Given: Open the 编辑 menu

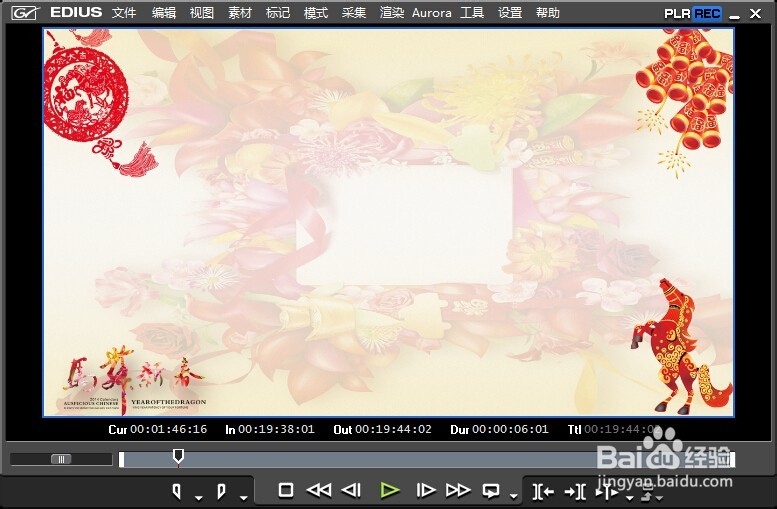Looking at the screenshot, I should [164, 12].
